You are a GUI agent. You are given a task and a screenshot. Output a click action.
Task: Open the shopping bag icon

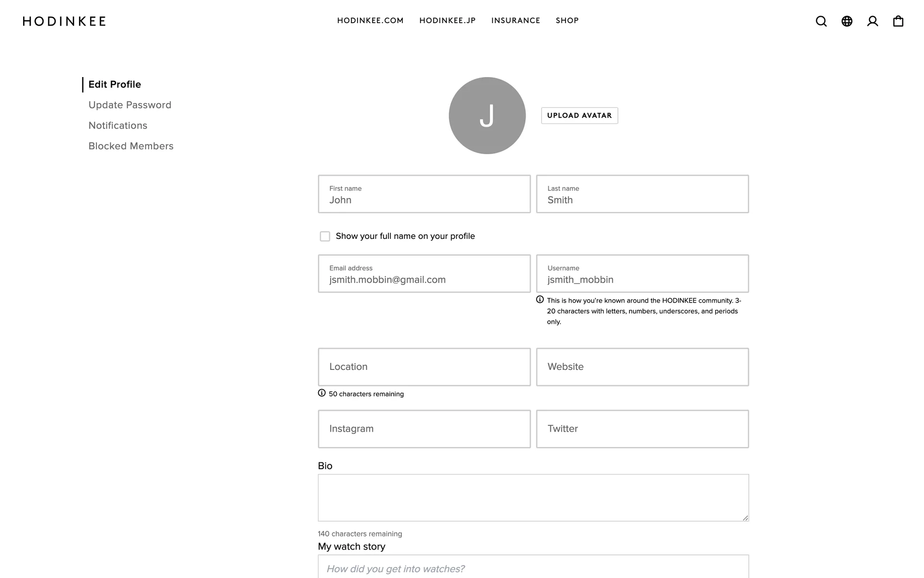point(898,21)
